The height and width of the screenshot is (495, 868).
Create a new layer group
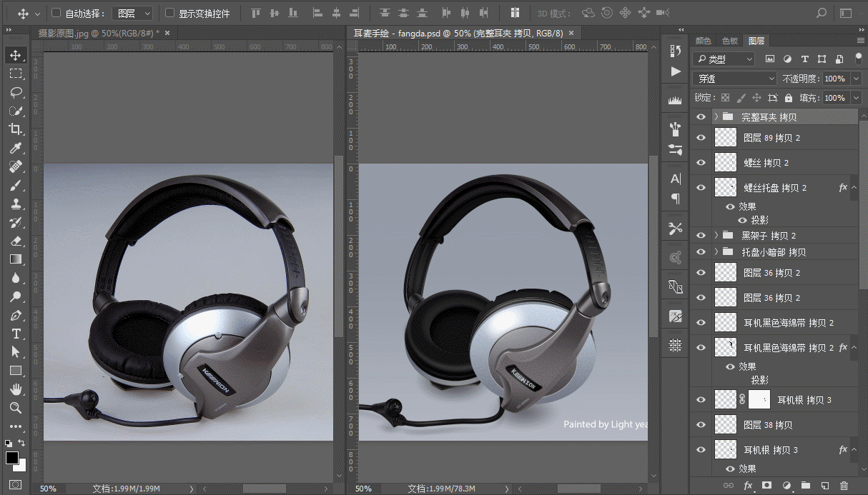[806, 486]
